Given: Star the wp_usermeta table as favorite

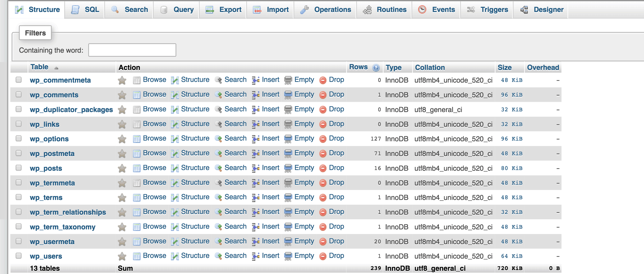Looking at the screenshot, I should [x=122, y=242].
